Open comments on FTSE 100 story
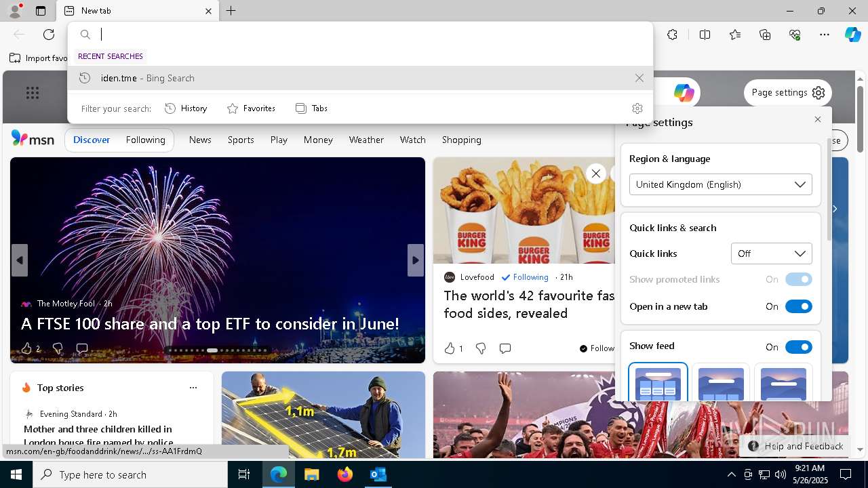Viewport: 868px width, 488px height. (82, 348)
